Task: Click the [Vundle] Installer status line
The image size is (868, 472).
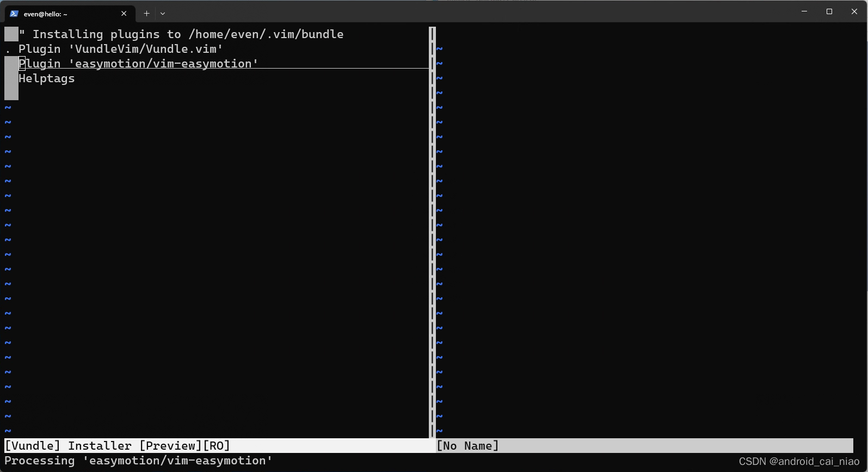Action: (220, 446)
